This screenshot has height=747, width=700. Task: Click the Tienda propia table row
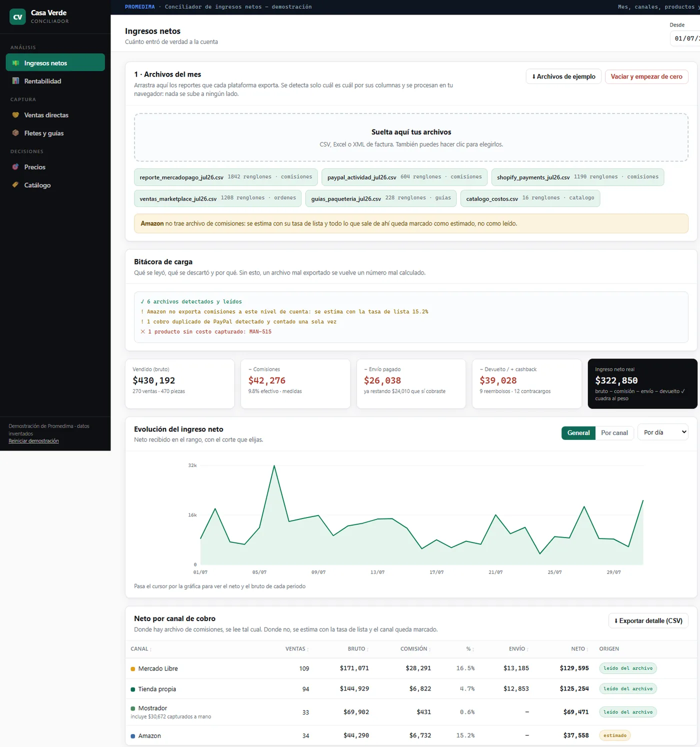coord(411,689)
